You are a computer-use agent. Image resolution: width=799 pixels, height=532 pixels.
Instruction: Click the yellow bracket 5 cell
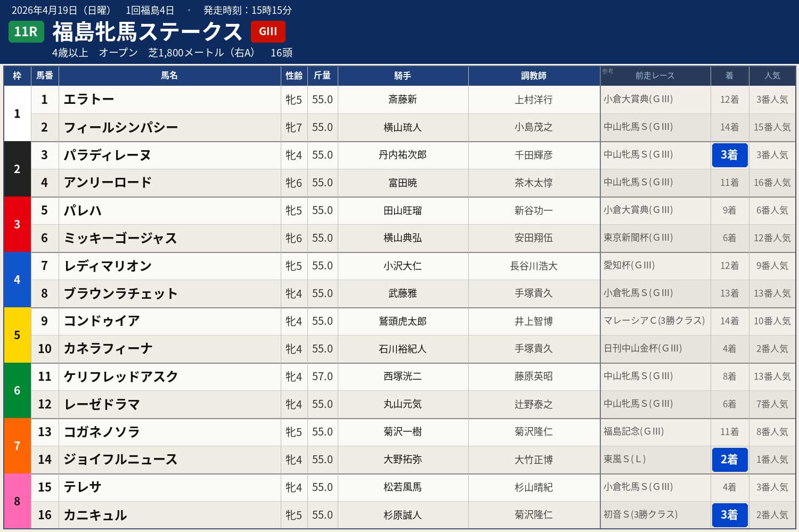click(x=17, y=335)
